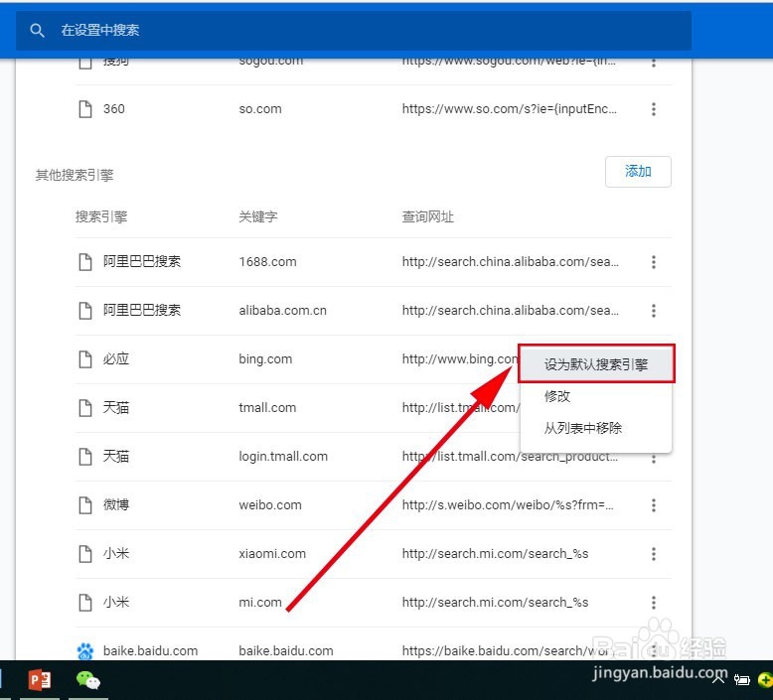Open more actions for weibo.com row
The width and height of the screenshot is (773, 700).
(x=653, y=505)
